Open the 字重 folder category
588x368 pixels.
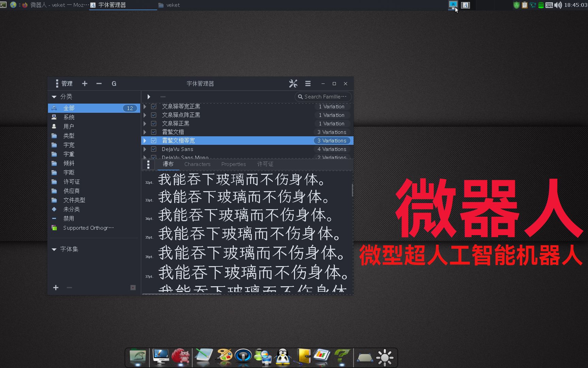94,154
